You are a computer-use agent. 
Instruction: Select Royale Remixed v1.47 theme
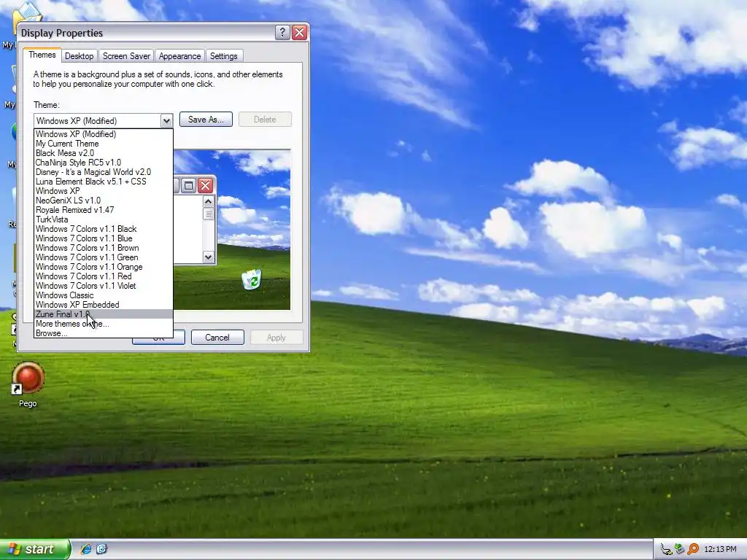click(x=104, y=210)
